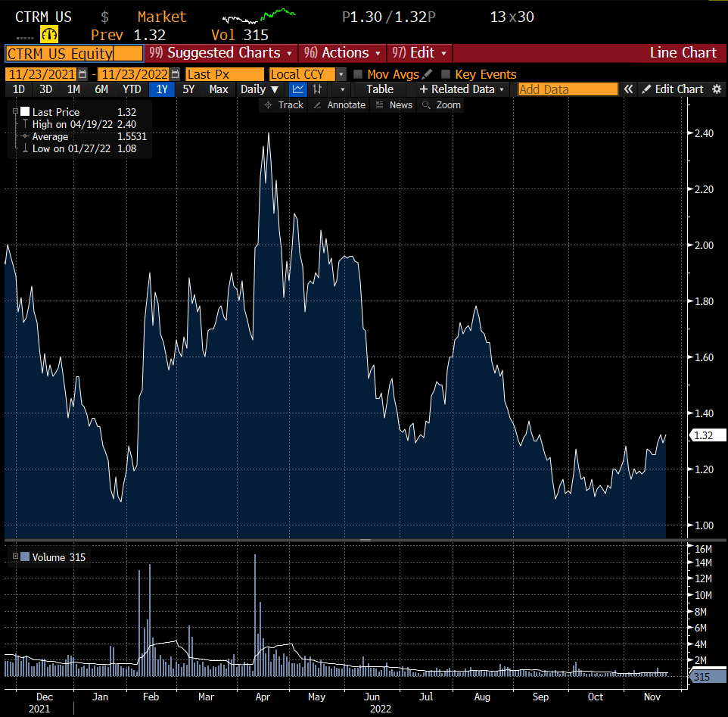The image size is (728, 717).
Task: Click the white Last Price color swatch
Action: coord(25,111)
